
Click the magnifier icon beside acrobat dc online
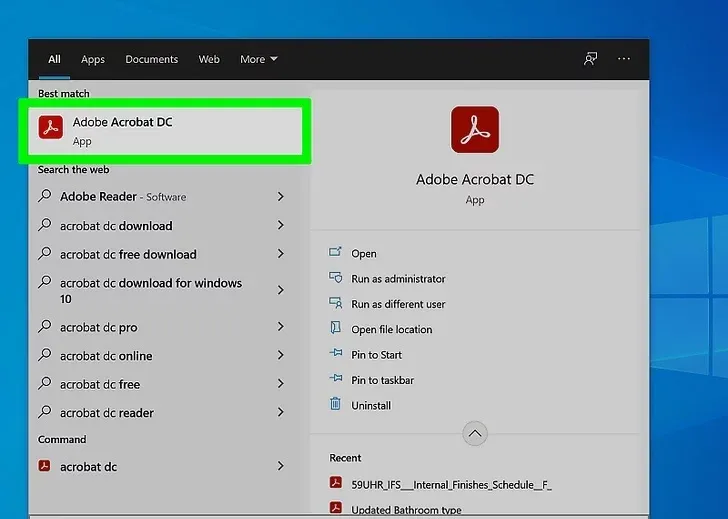click(45, 355)
